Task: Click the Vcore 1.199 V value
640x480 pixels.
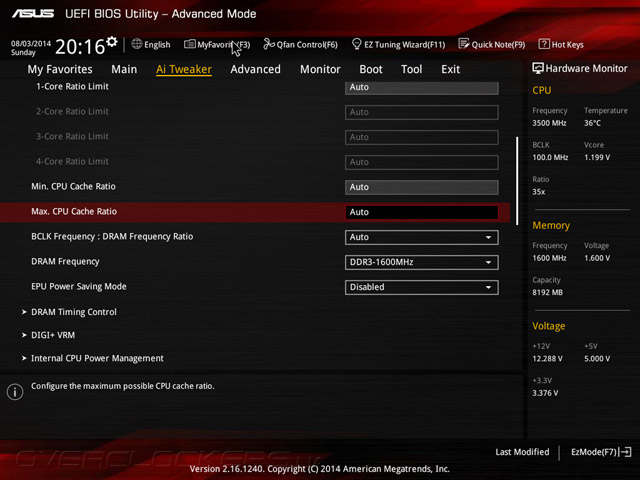Action: (597, 158)
